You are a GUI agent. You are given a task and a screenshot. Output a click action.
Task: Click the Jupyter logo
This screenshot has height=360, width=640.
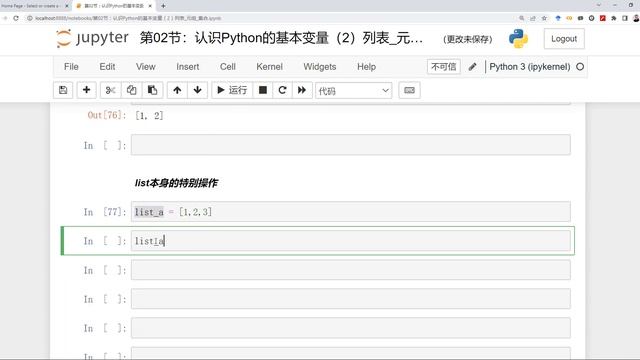tap(92, 38)
